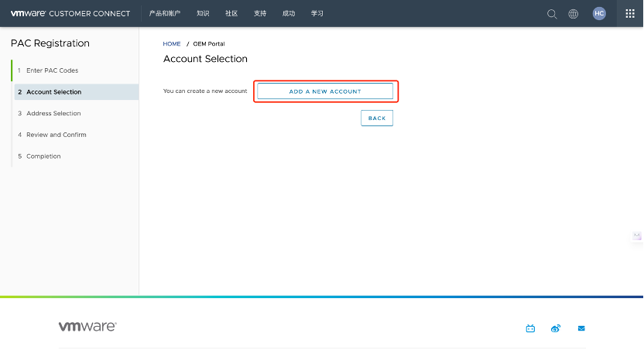Click the VMware Customer Connect logo
Viewport: 644px width, 350px height.
click(x=70, y=14)
